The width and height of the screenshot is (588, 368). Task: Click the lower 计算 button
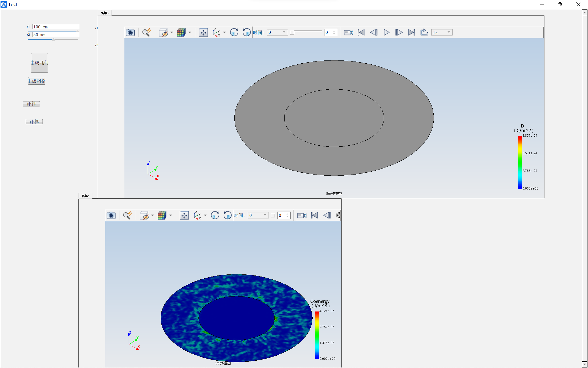pos(34,122)
